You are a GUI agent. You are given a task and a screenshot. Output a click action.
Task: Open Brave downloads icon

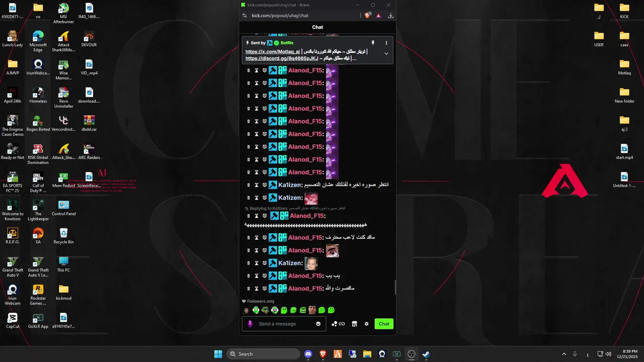click(390, 16)
